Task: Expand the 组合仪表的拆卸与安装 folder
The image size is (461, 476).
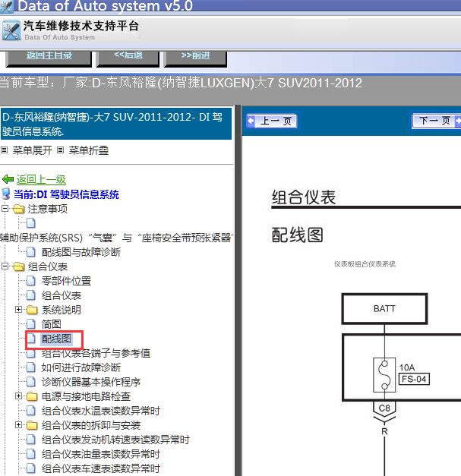Action: click(18, 424)
